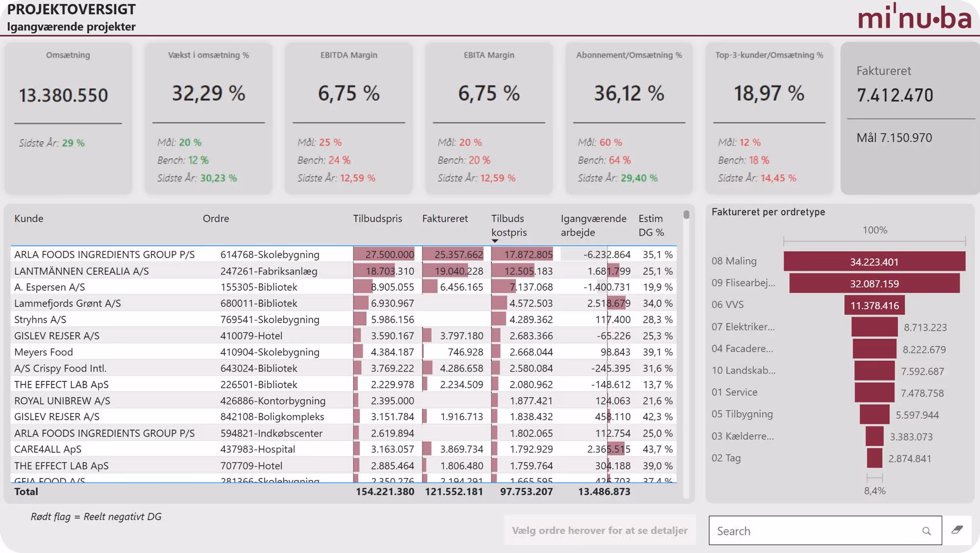This screenshot has height=553, width=980.
Task: Click the Faktureret column header
Action: point(444,219)
